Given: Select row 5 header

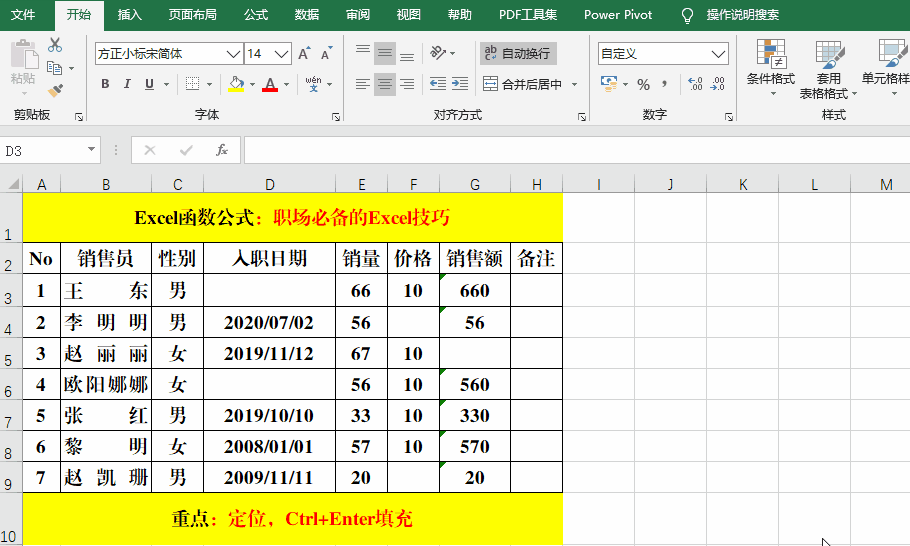Looking at the screenshot, I should pyautogui.click(x=9, y=354).
